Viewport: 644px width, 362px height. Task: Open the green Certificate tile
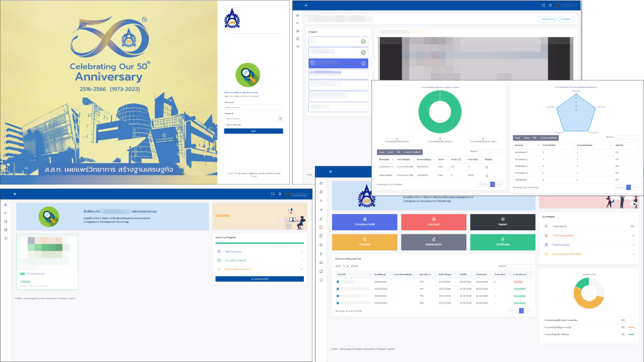pos(502,242)
